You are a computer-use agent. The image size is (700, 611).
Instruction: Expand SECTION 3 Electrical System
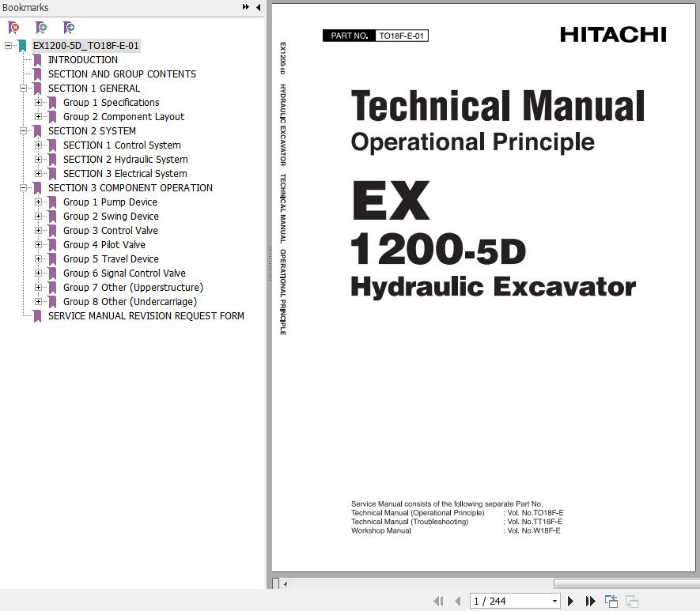(x=39, y=174)
